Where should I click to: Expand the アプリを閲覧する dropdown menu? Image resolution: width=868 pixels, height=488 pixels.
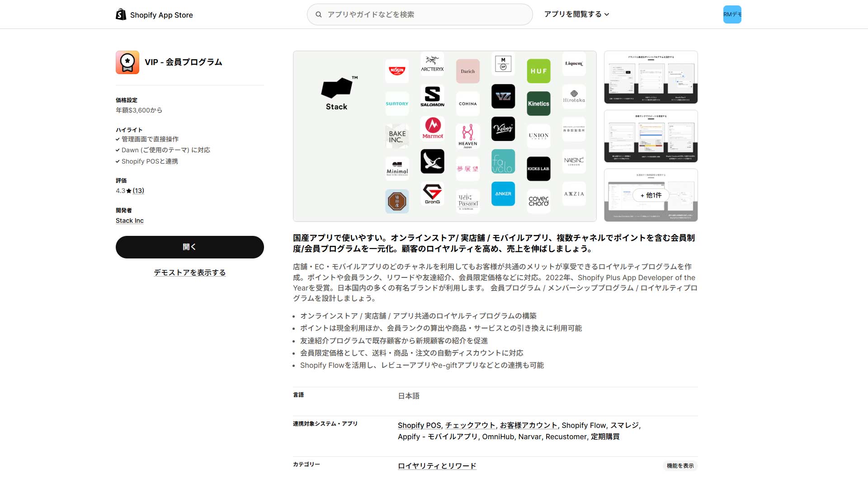pyautogui.click(x=576, y=14)
